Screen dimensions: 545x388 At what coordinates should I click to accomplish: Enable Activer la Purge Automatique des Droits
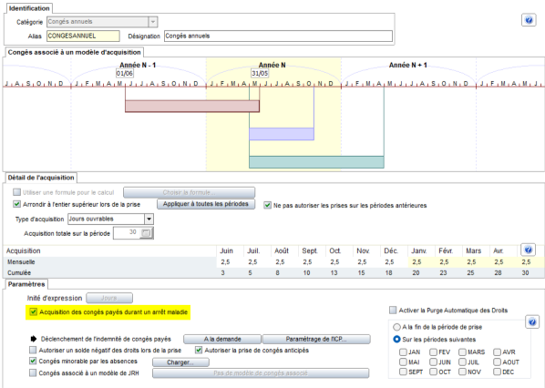(393, 310)
